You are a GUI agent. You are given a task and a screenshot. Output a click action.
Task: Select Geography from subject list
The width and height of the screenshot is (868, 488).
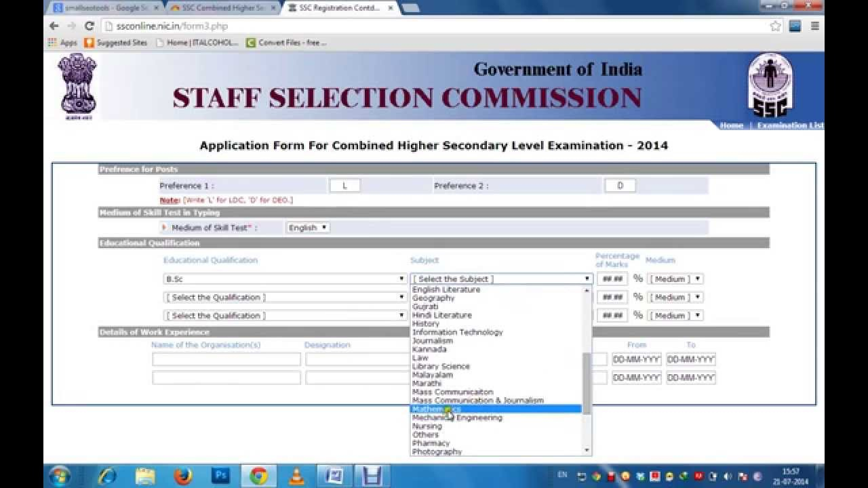click(x=433, y=298)
